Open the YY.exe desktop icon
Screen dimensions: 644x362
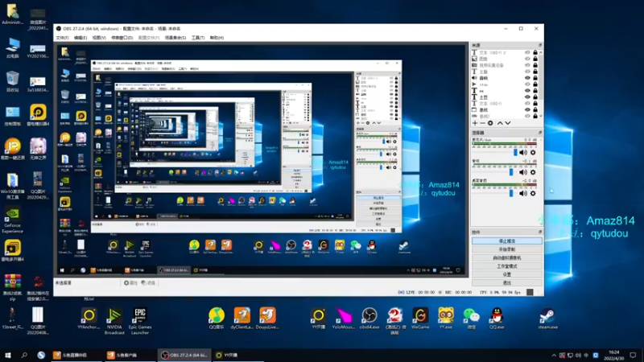click(x=446, y=319)
